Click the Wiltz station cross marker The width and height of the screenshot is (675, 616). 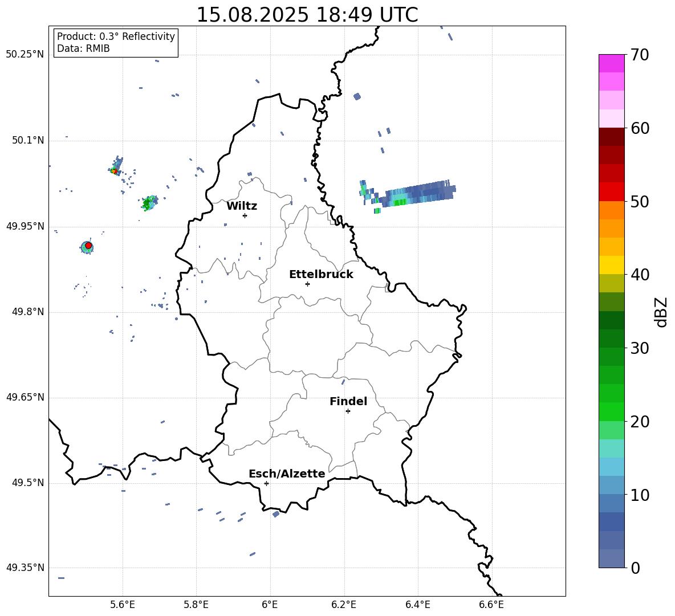pyautogui.click(x=245, y=215)
